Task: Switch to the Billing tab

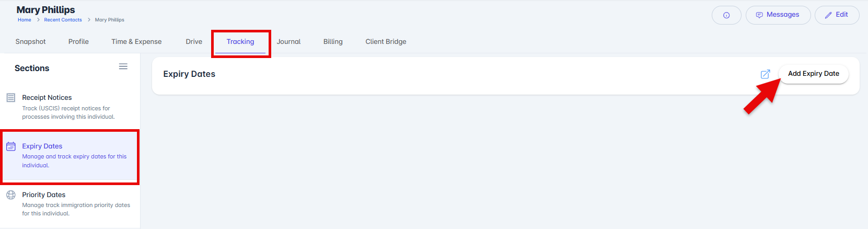Action: (x=333, y=42)
